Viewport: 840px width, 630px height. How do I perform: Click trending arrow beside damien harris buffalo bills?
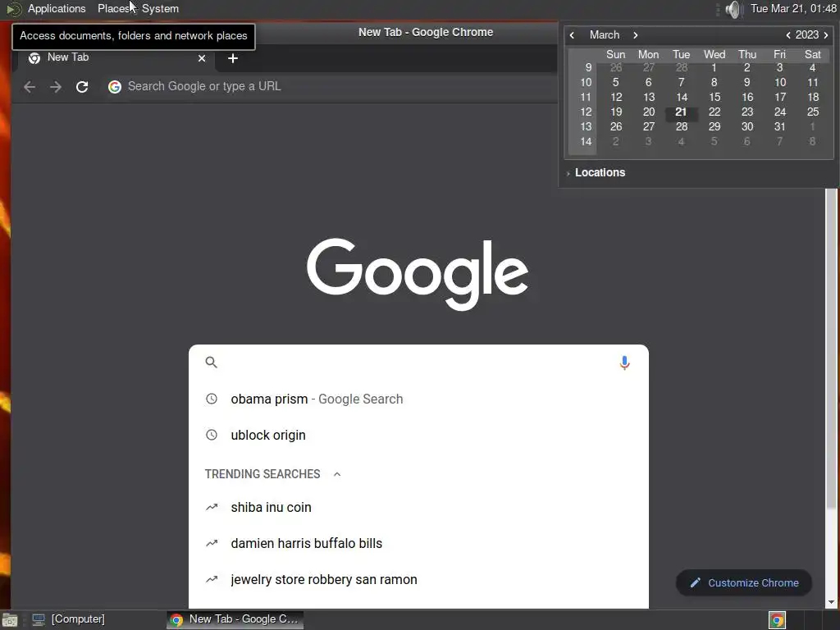coord(212,543)
